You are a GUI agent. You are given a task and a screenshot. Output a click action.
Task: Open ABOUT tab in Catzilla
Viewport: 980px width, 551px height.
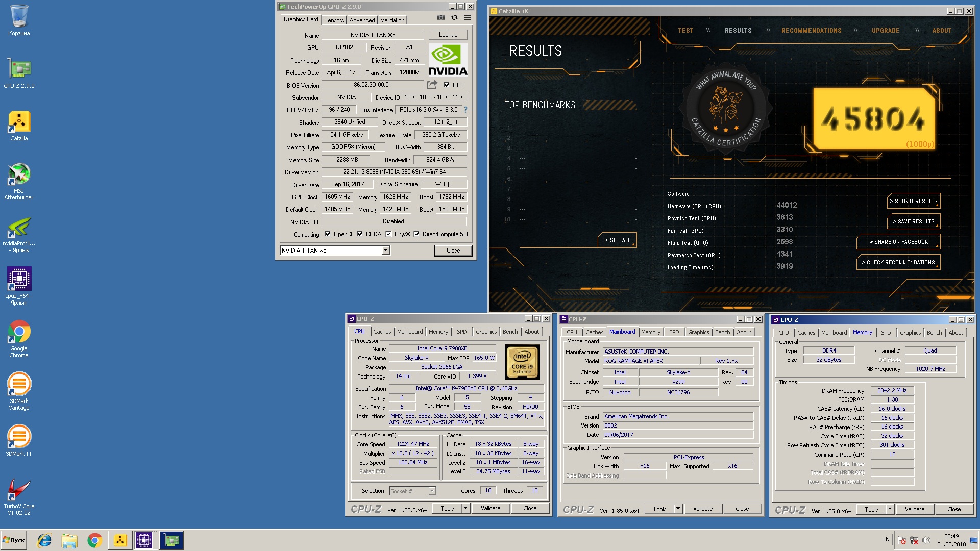(x=942, y=31)
